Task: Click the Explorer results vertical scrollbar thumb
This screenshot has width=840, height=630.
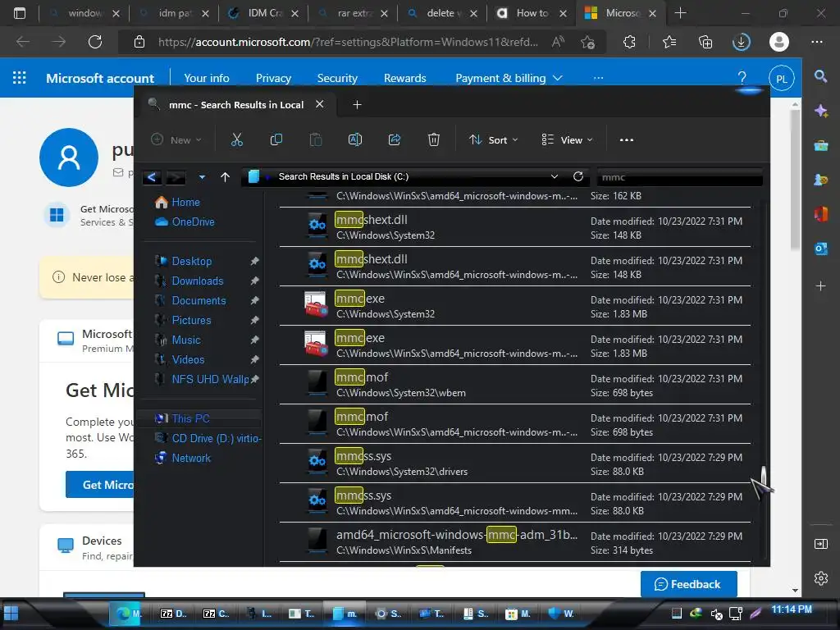Action: (x=764, y=474)
